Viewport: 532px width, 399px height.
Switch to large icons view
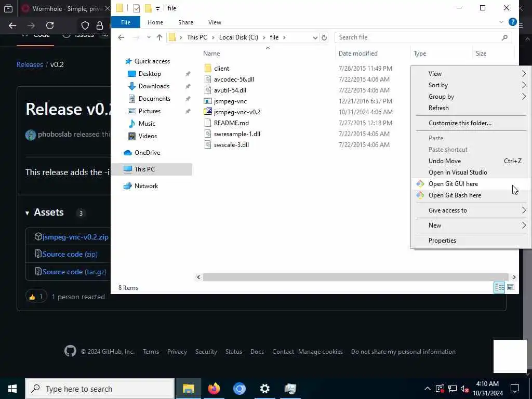point(510,288)
